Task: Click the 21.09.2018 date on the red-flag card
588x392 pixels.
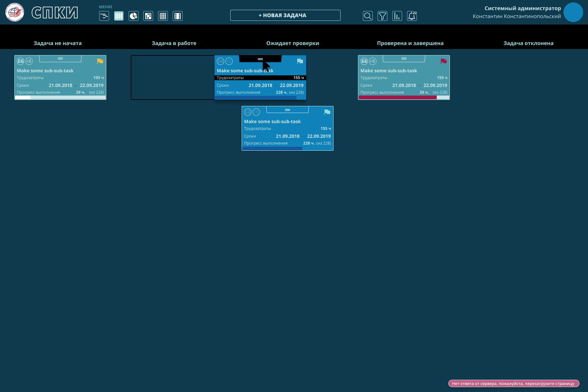Action: pyautogui.click(x=404, y=85)
